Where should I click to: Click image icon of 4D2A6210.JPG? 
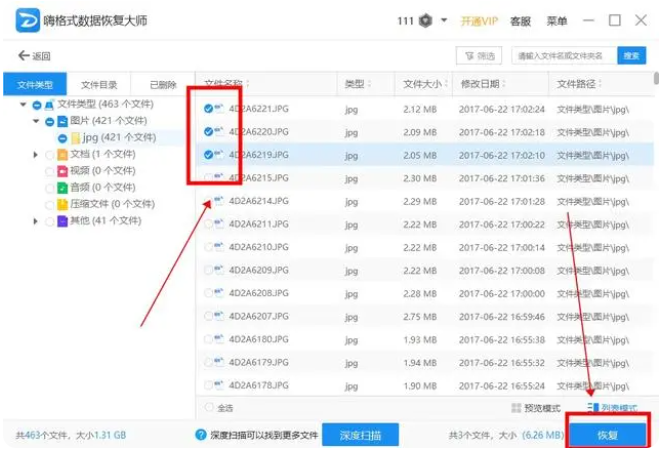coord(219,246)
